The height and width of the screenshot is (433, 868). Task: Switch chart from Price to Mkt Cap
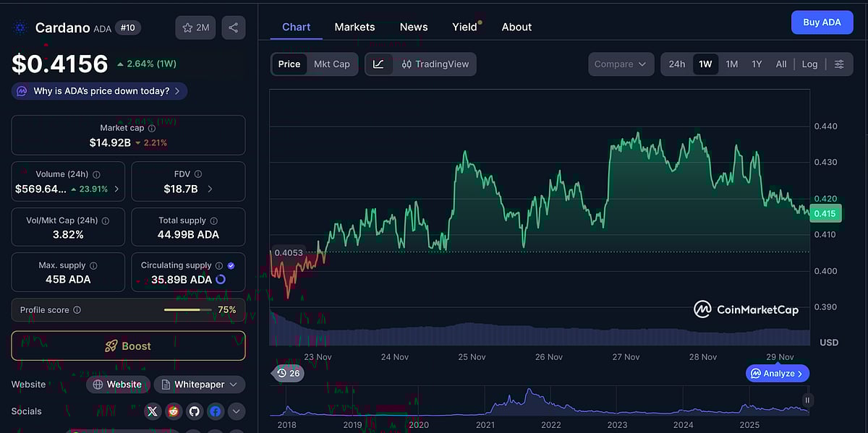tap(332, 64)
